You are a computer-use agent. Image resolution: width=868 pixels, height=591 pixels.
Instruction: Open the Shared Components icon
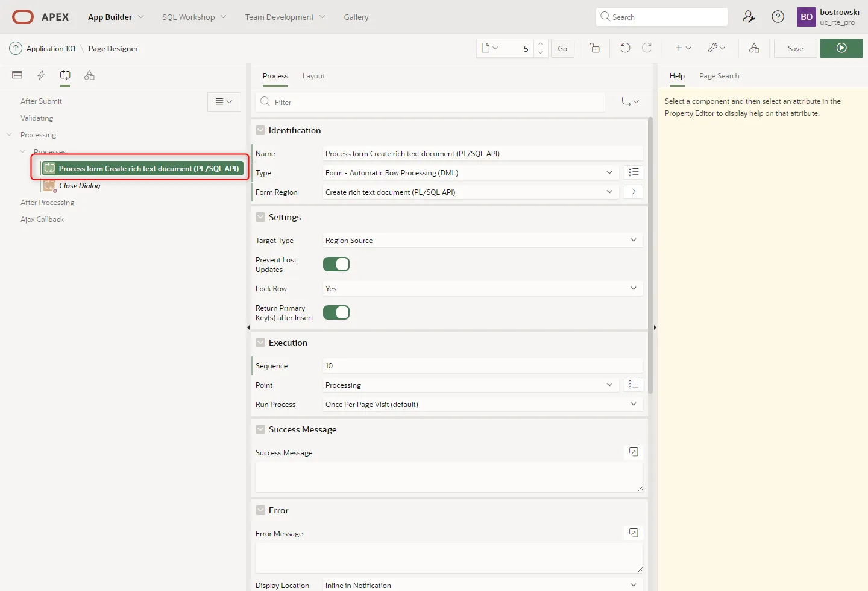(x=754, y=48)
